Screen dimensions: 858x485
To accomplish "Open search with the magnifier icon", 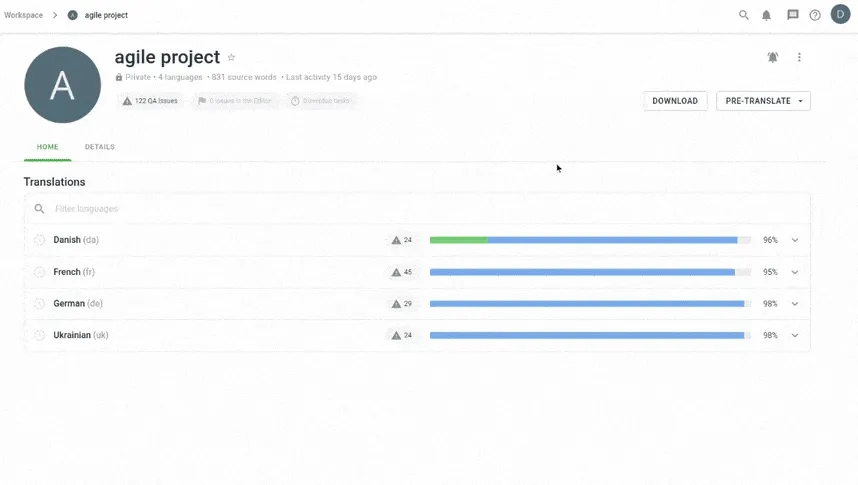I will pos(743,15).
